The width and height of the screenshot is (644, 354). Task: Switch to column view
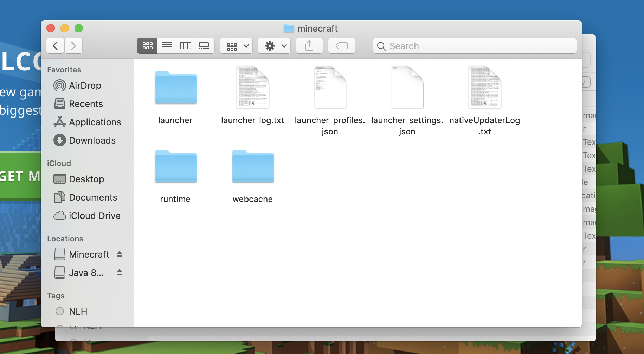(x=185, y=46)
